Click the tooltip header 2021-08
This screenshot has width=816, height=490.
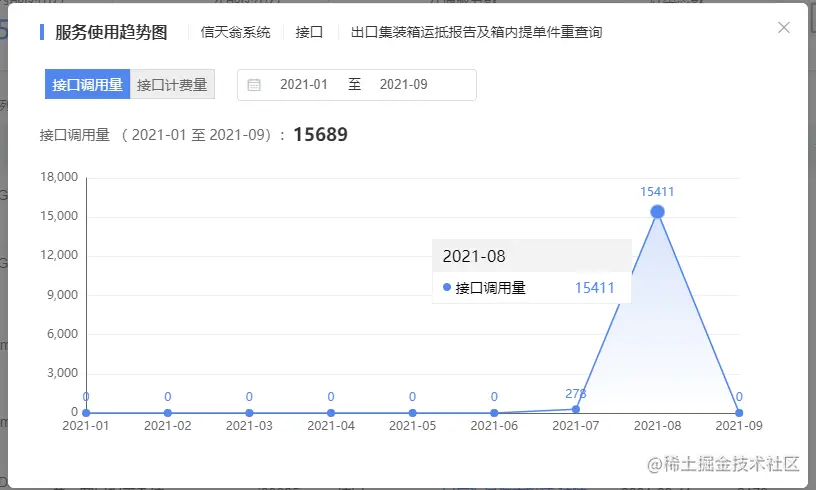pos(474,256)
